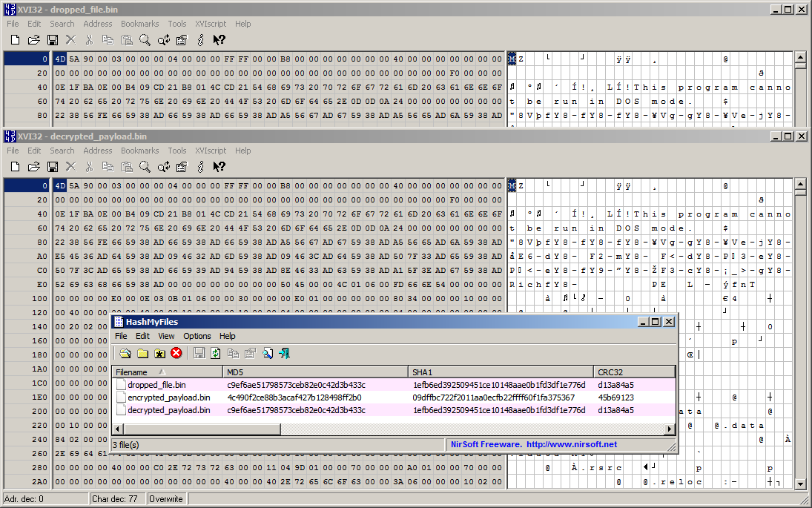Open the XVIscript menu in dropped_file.bin window

click(211, 24)
